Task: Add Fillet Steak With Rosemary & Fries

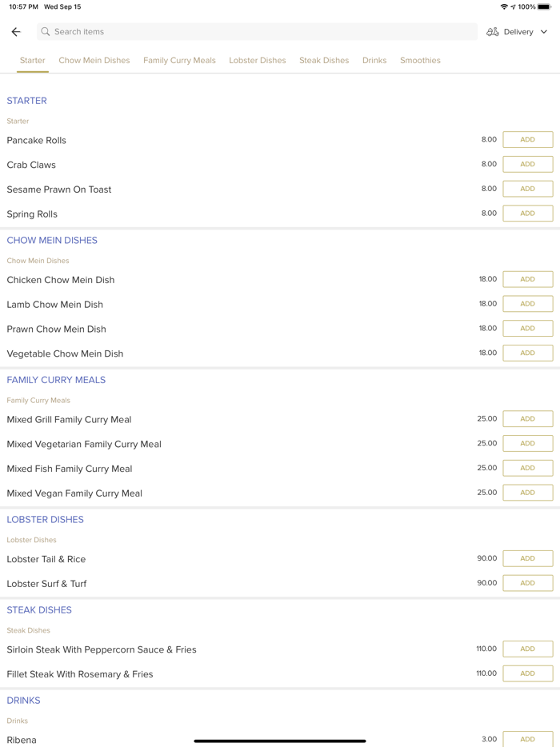Action: click(x=527, y=673)
